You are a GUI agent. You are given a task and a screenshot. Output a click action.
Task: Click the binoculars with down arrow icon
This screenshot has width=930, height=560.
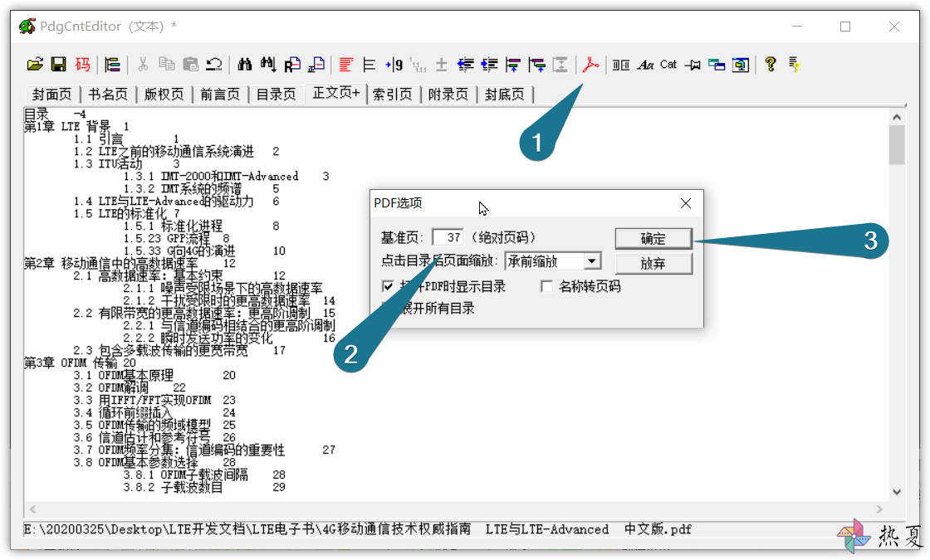pyautogui.click(x=268, y=64)
